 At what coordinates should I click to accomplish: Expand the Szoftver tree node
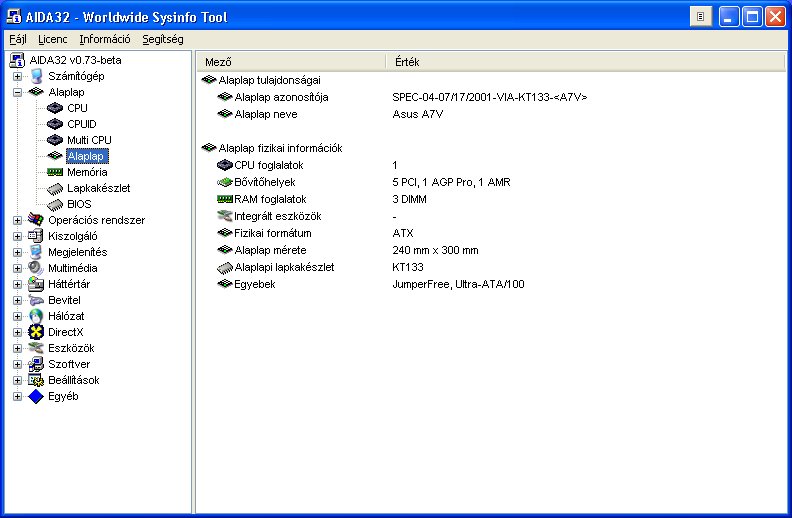pyautogui.click(x=17, y=364)
